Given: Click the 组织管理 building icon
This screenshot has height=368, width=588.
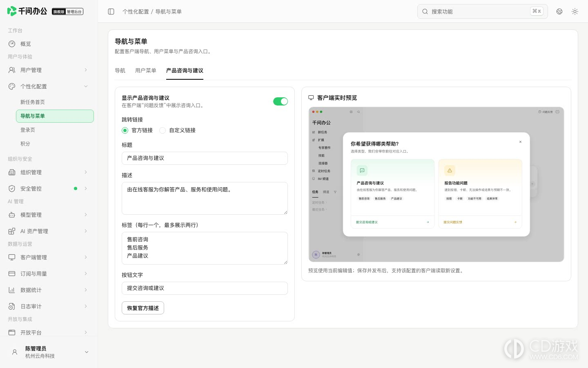Looking at the screenshot, I should pyautogui.click(x=12, y=172).
